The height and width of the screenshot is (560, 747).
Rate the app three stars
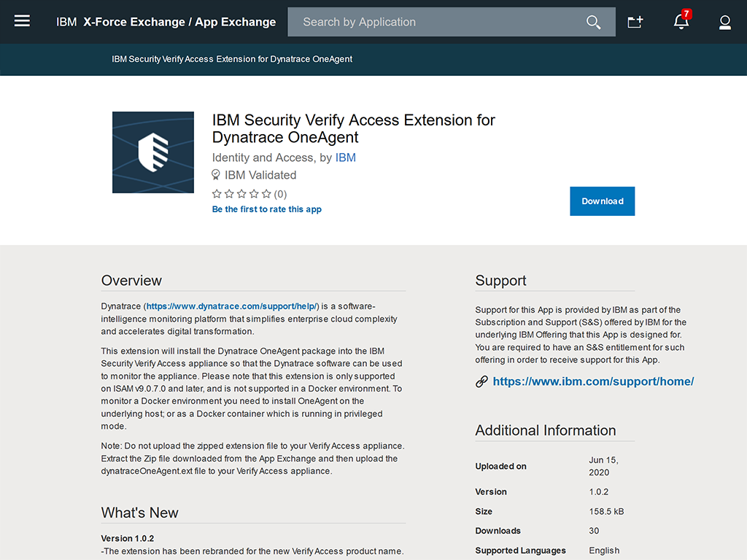point(241,194)
